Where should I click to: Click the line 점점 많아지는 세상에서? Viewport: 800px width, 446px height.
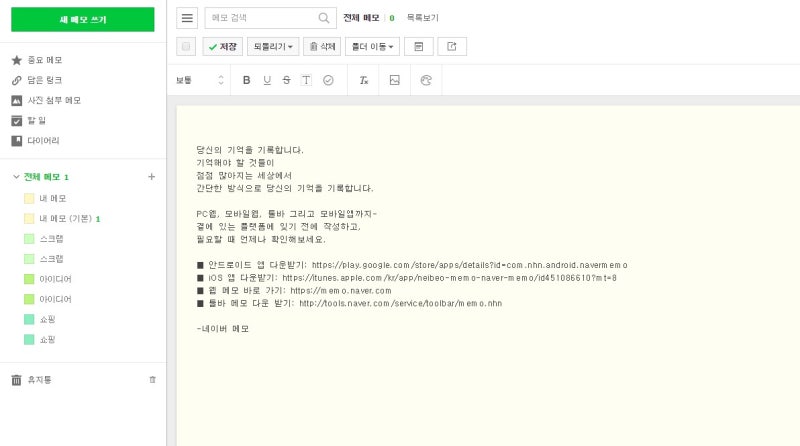tap(244, 176)
